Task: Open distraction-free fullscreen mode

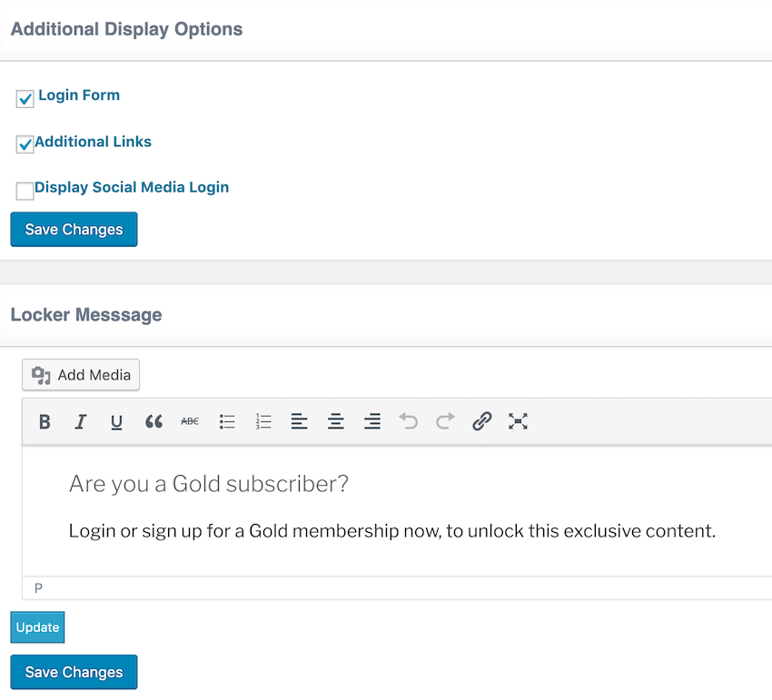Action: pyautogui.click(x=518, y=422)
